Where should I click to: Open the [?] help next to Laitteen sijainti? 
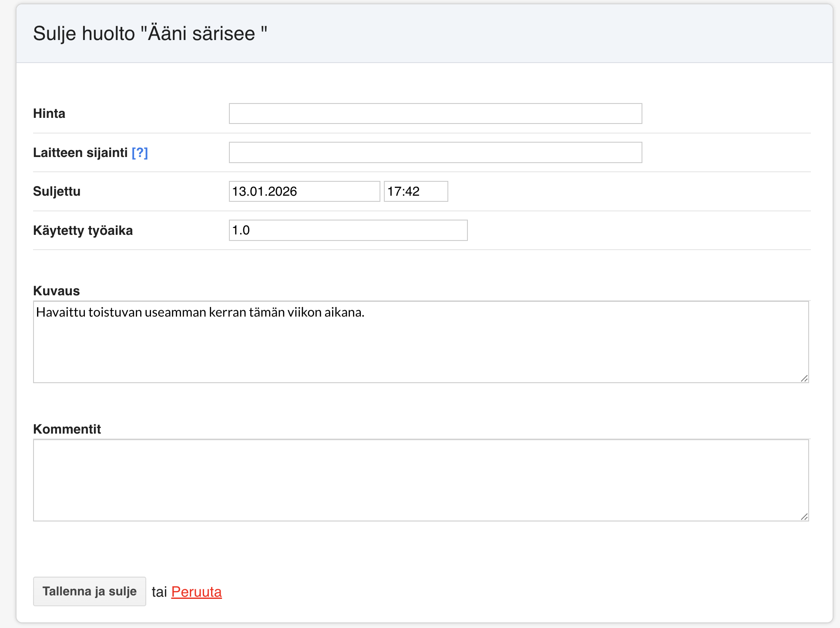pyautogui.click(x=140, y=153)
